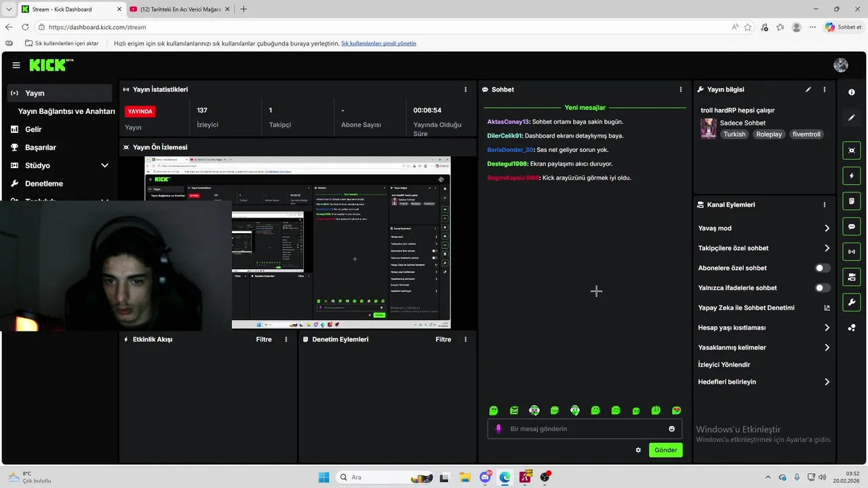Screen dimensions: 868x488
Task: Expand Hesap yaşı kısıtlaması options
Action: (827, 328)
